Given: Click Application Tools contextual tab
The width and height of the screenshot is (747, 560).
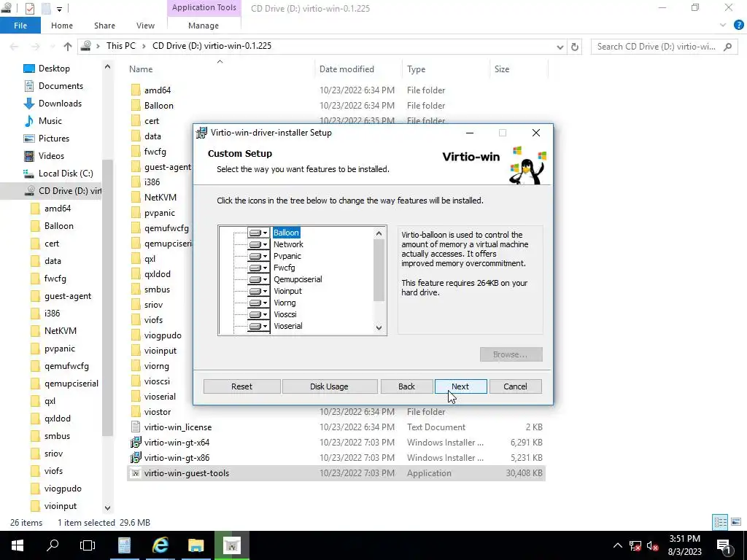Looking at the screenshot, I should pyautogui.click(x=204, y=7).
